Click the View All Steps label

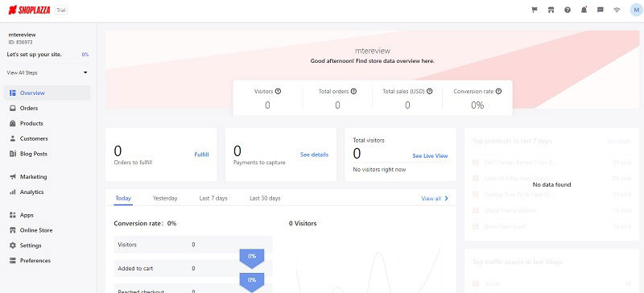pyautogui.click(x=23, y=72)
